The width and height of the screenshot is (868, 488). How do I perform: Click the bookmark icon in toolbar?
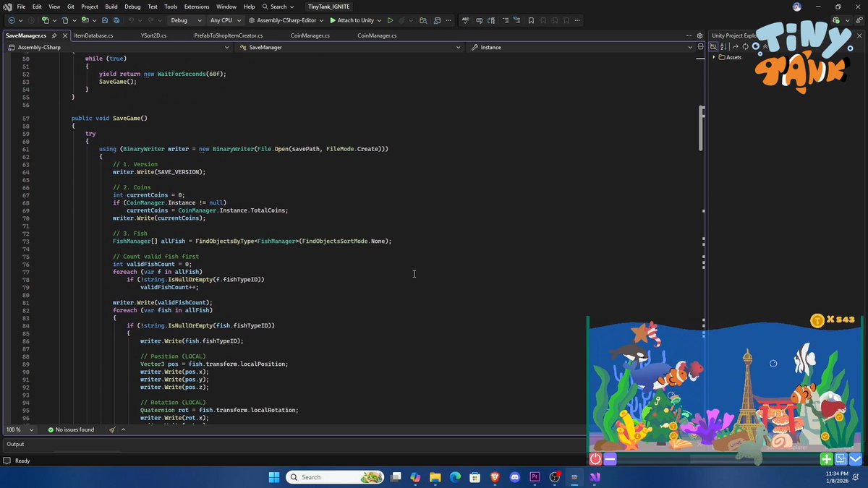click(531, 20)
